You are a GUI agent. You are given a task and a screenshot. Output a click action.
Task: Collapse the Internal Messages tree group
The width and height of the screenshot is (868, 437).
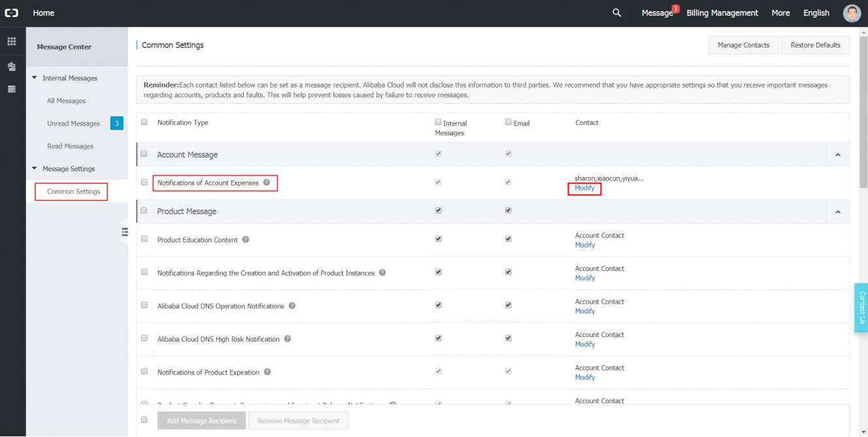point(35,78)
